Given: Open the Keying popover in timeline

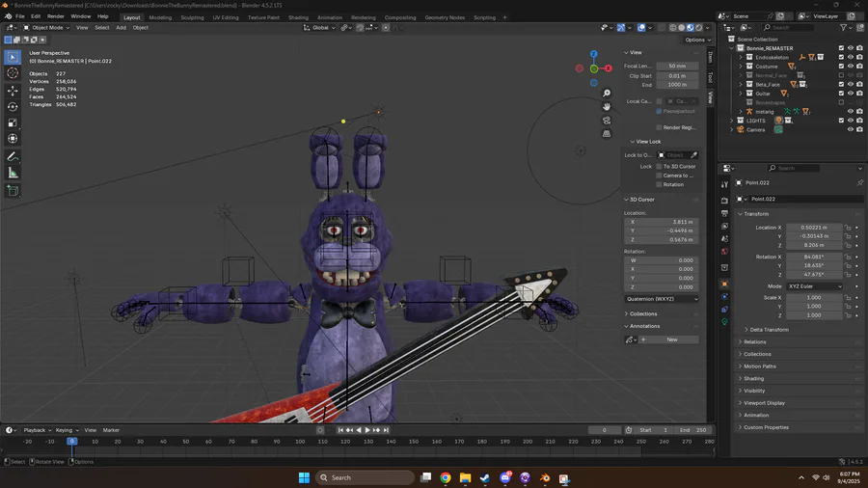Looking at the screenshot, I should pos(67,430).
